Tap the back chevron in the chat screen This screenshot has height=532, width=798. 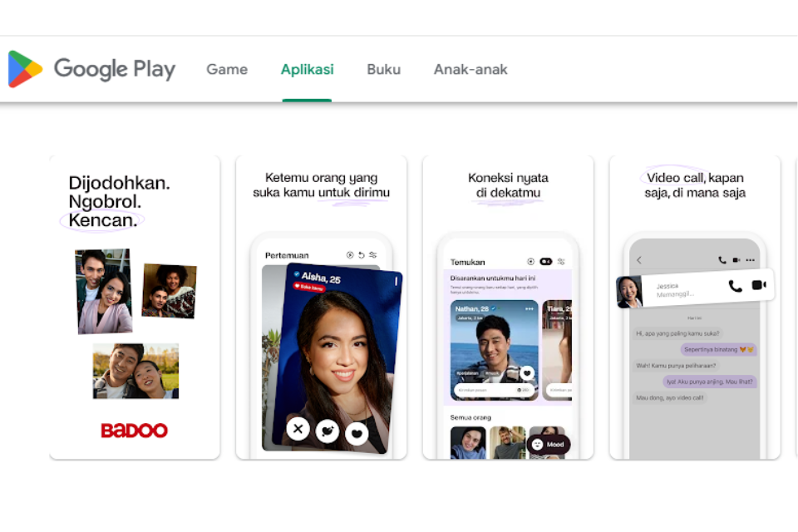(639, 260)
